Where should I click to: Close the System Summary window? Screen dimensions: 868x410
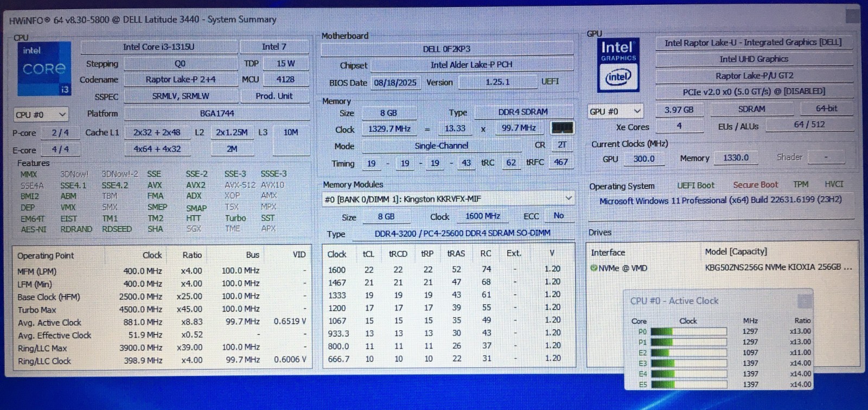click(853, 16)
